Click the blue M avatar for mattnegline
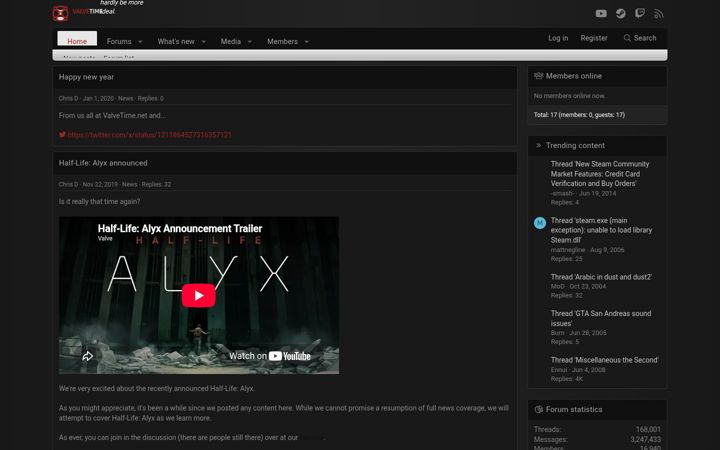This screenshot has width=720, height=450. 540,223
